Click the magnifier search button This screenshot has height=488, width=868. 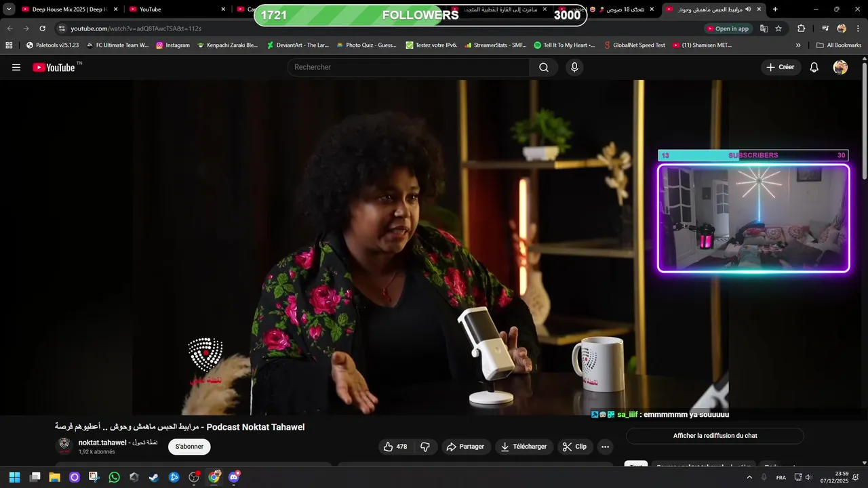pyautogui.click(x=544, y=67)
